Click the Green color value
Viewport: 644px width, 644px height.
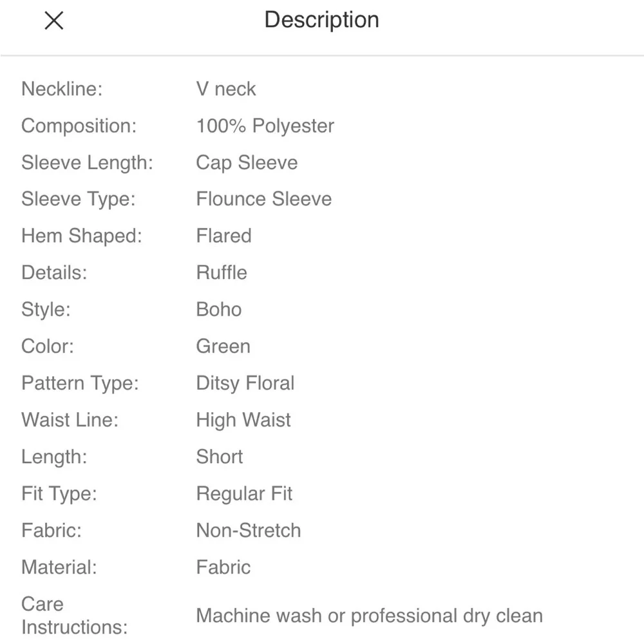[223, 346]
